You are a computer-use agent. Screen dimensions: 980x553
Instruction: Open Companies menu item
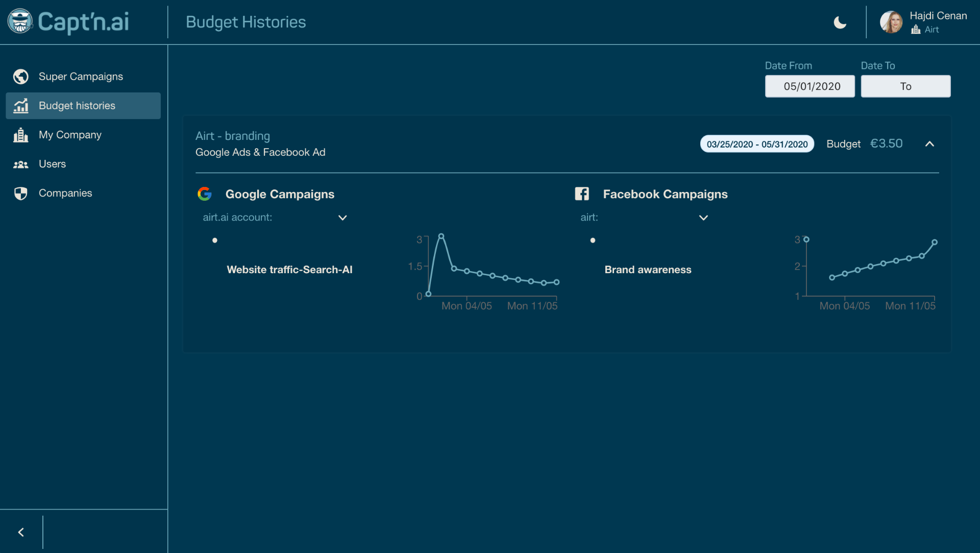point(83,193)
